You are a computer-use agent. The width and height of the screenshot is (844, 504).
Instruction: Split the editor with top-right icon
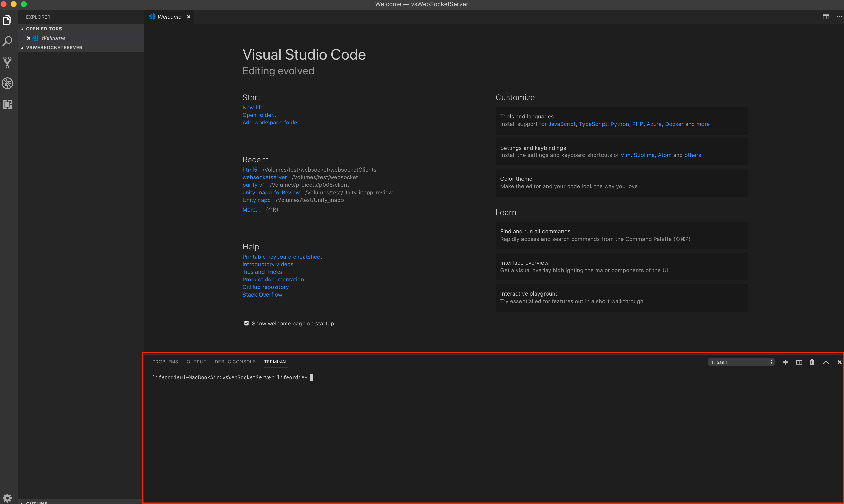(x=826, y=17)
